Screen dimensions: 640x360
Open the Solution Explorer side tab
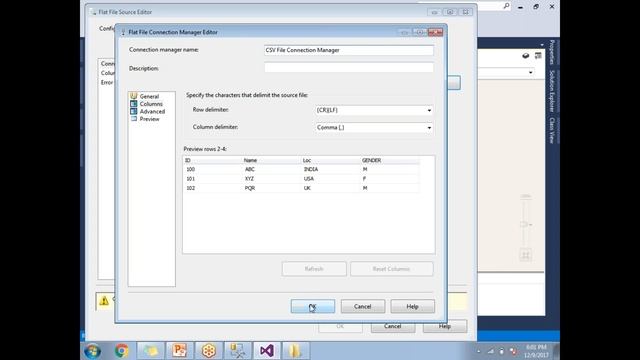click(552, 91)
